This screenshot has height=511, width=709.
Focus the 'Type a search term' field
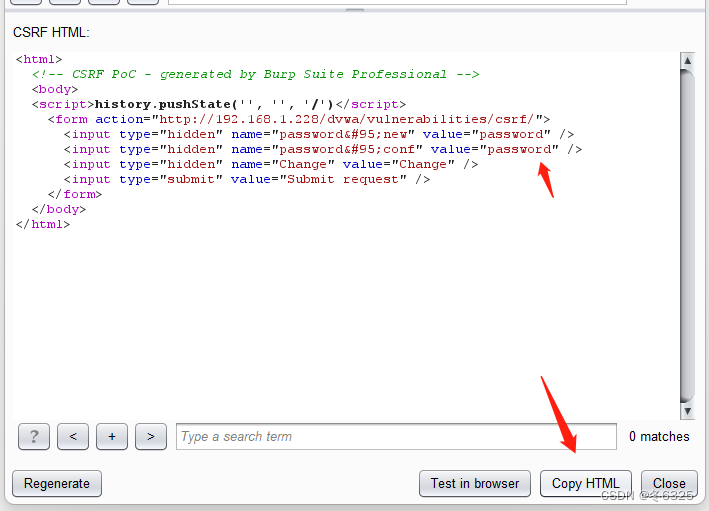click(396, 437)
